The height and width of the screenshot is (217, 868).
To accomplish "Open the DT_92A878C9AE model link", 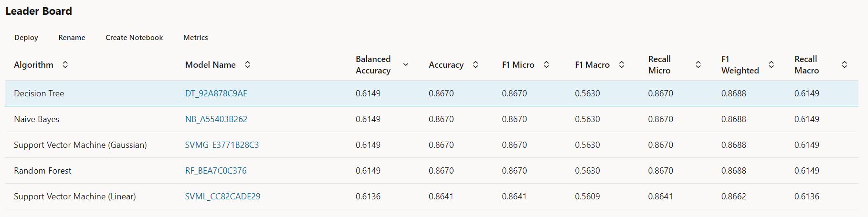I will (216, 93).
